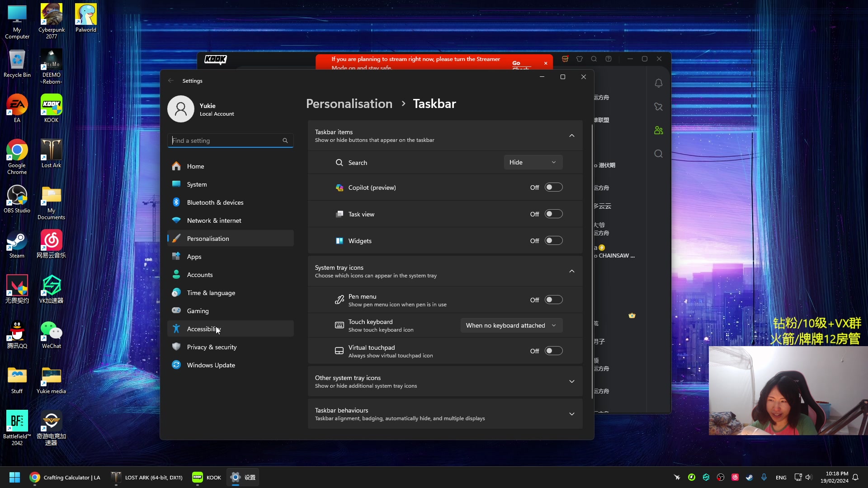Click the Personalisation breadcrumb link

pyautogui.click(x=349, y=104)
